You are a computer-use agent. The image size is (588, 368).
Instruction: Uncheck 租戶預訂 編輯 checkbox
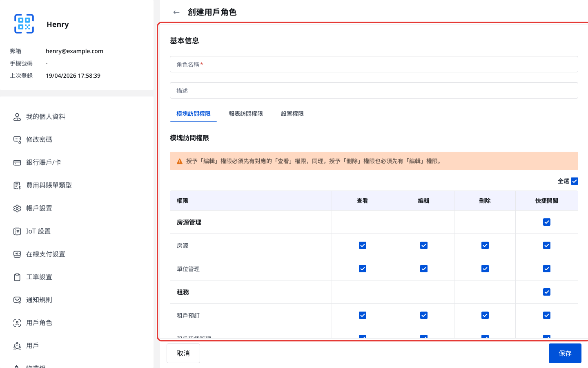(424, 315)
